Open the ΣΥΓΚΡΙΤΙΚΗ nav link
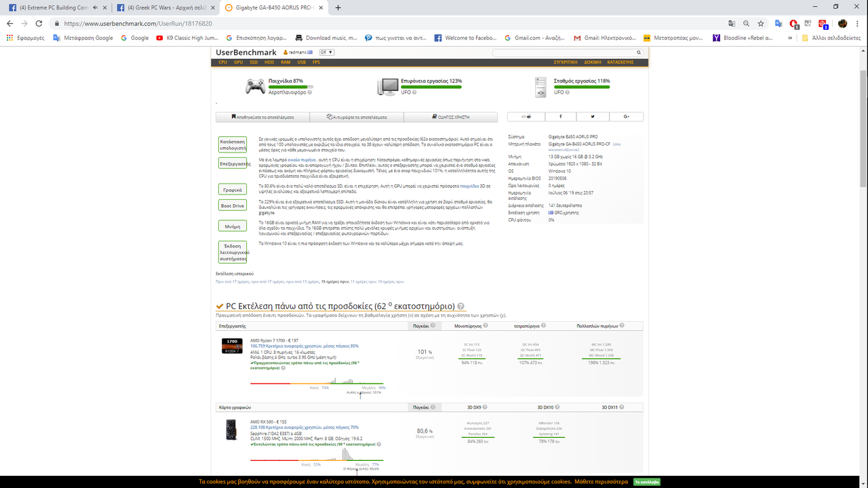 [565, 62]
